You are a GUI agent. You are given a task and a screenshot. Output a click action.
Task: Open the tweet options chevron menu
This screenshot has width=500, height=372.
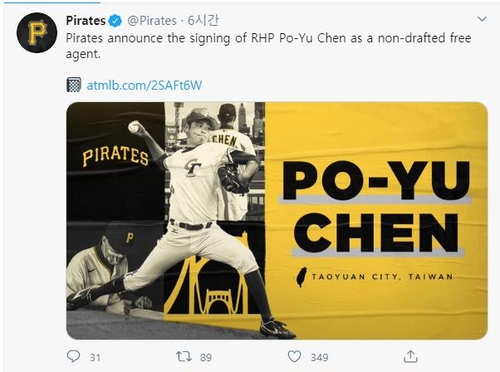pos(482,19)
